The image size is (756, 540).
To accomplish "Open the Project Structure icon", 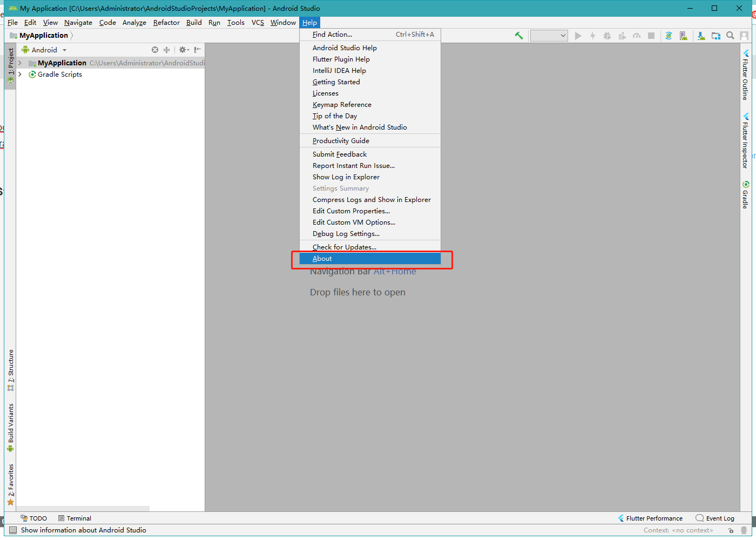I will [x=716, y=36].
